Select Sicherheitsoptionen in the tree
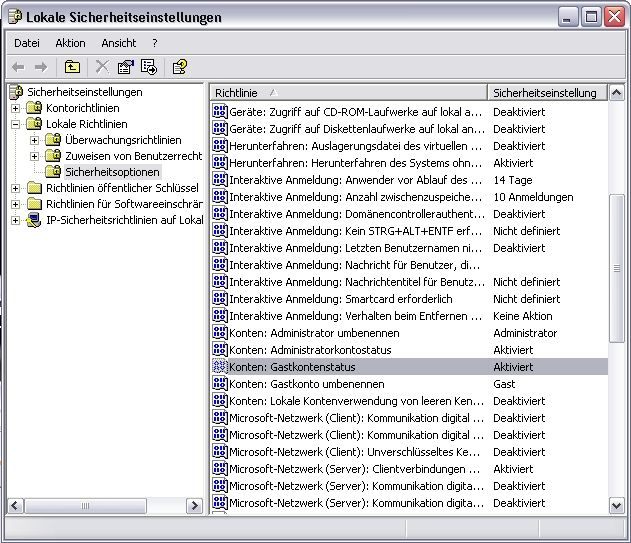Viewport: 631px width, 543px height. [x=112, y=172]
